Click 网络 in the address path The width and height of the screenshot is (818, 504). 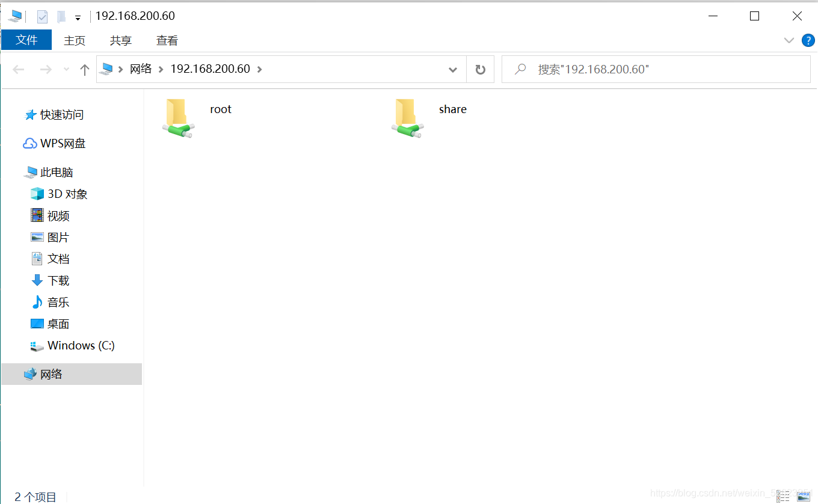(x=141, y=69)
